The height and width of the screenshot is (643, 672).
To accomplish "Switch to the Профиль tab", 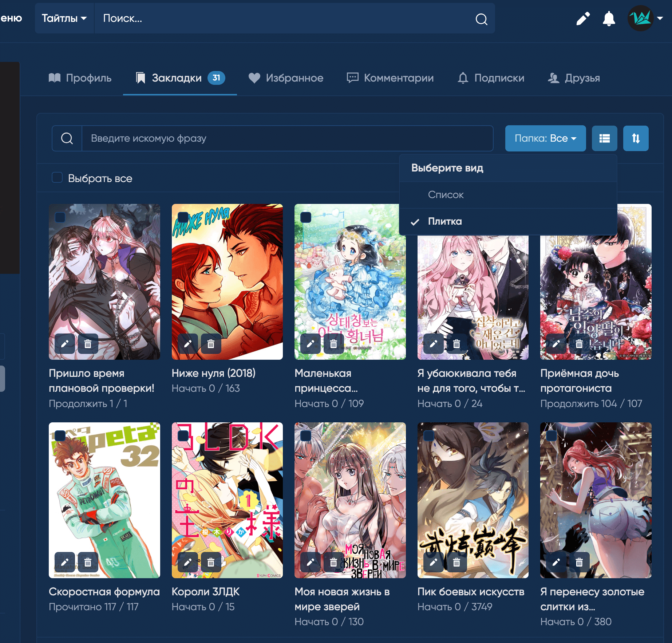I will coord(80,78).
